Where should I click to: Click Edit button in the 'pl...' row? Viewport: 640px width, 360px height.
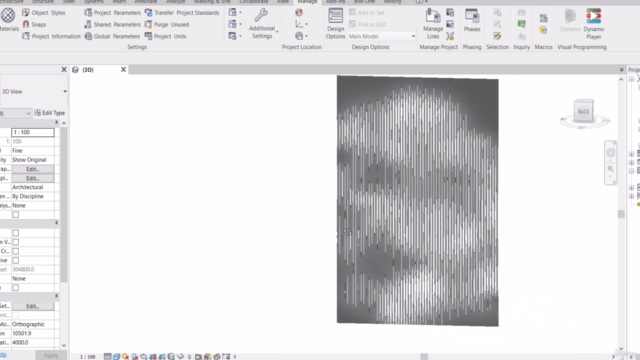[33, 178]
